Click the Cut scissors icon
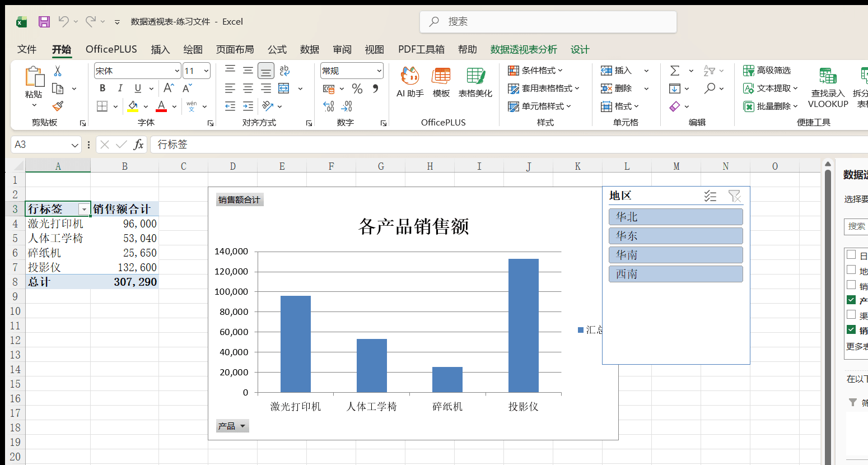The height and width of the screenshot is (465, 868). pos(57,71)
